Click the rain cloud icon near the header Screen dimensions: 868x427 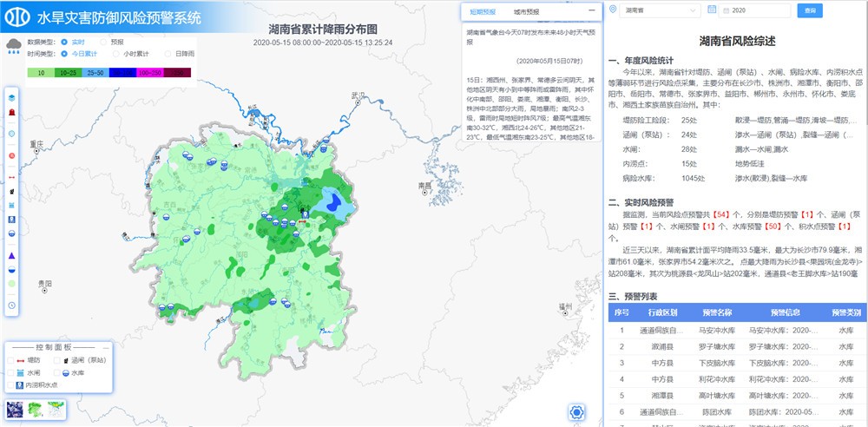pyautogui.click(x=14, y=46)
